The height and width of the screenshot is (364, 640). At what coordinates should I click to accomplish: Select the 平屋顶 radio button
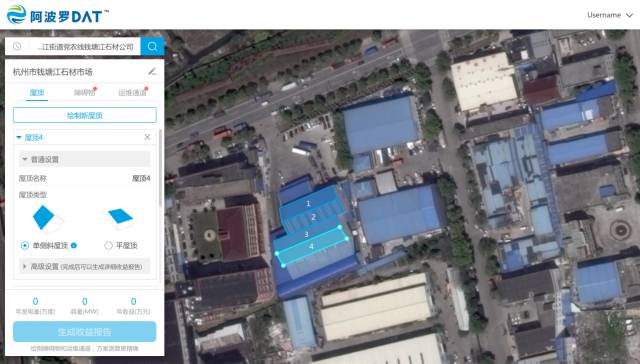pyautogui.click(x=108, y=245)
